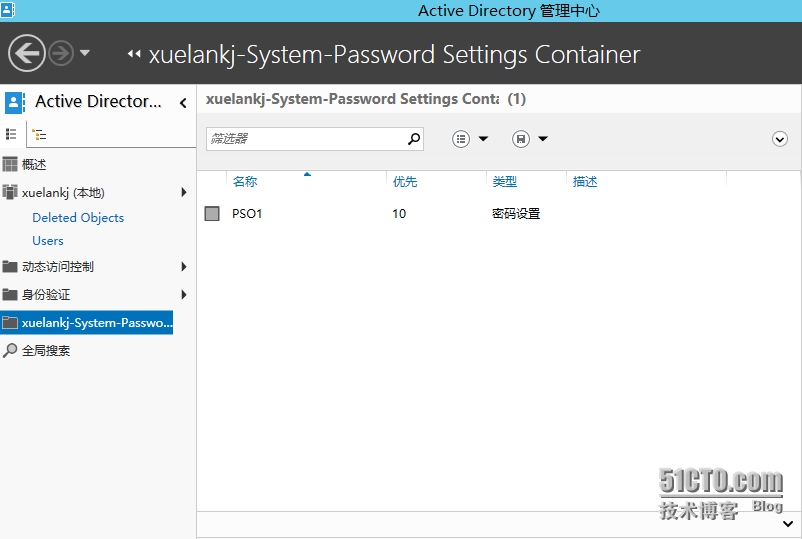802x539 pixels.
Task: Click the save query round icon
Action: 521,139
